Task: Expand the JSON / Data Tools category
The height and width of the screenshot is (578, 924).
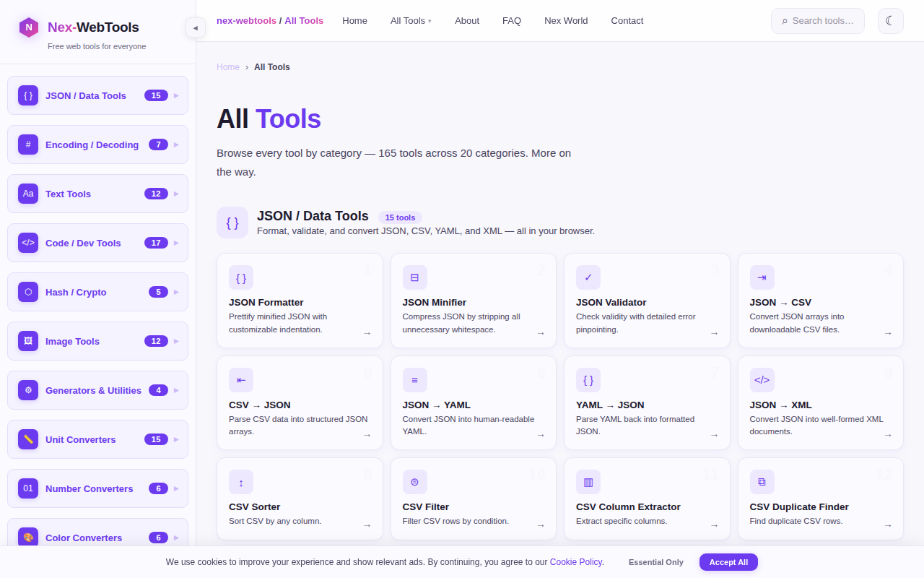Action: pyautogui.click(x=97, y=95)
